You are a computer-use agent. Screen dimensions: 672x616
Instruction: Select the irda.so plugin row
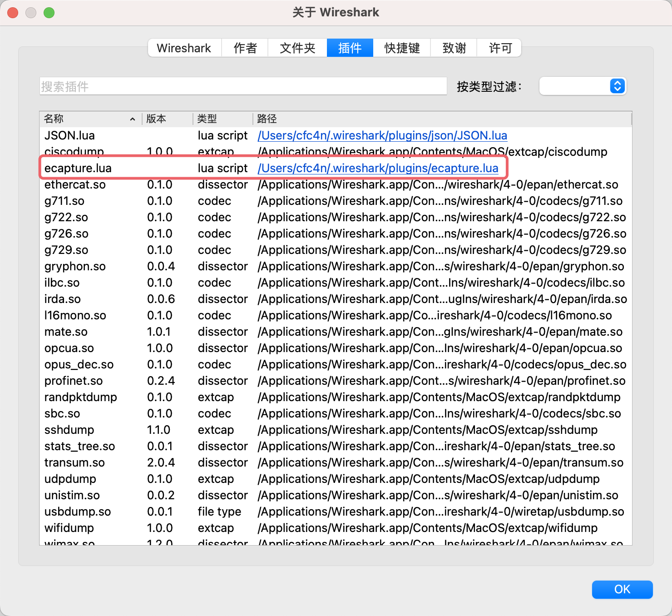(x=336, y=299)
